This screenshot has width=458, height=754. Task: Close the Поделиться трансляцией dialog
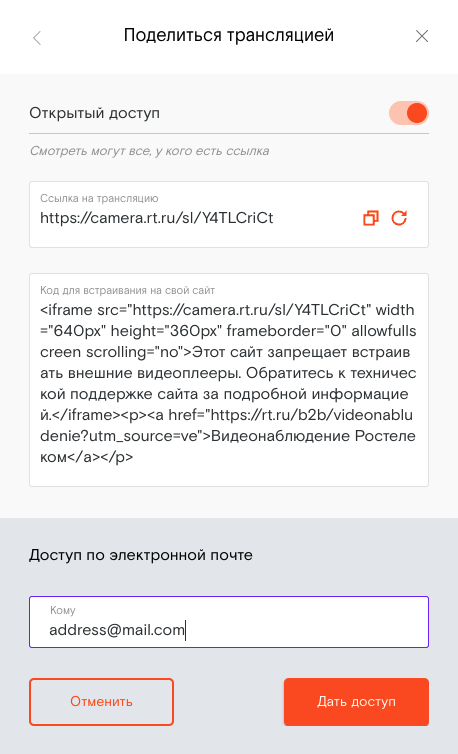tap(421, 36)
